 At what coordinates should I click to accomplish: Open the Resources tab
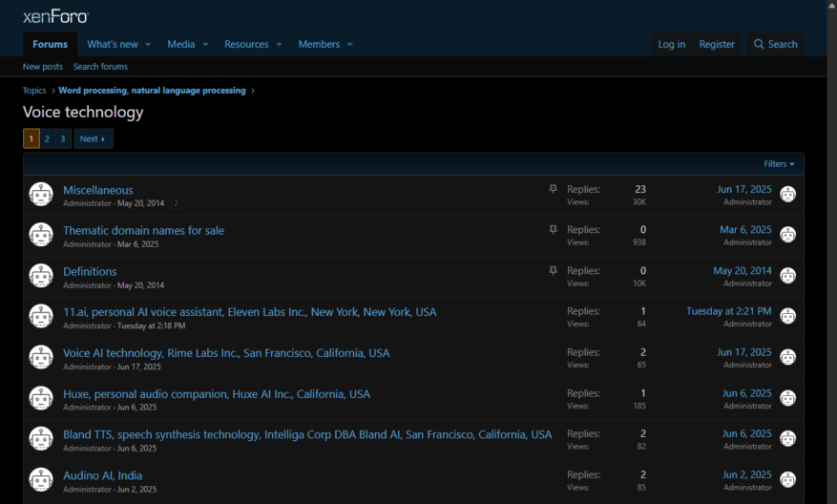(246, 44)
